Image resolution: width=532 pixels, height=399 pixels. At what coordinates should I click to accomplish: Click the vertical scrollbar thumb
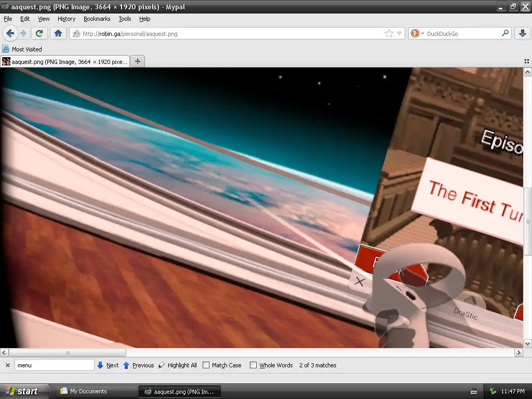[527, 221]
